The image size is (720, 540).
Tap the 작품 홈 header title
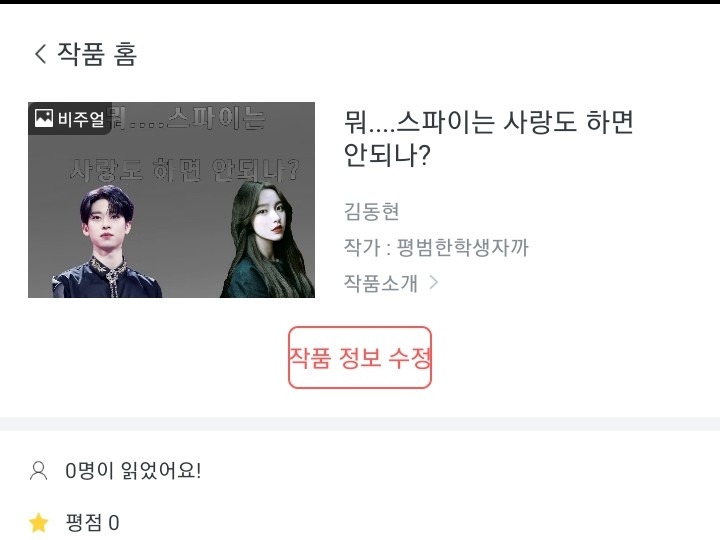pyautogui.click(x=97, y=54)
